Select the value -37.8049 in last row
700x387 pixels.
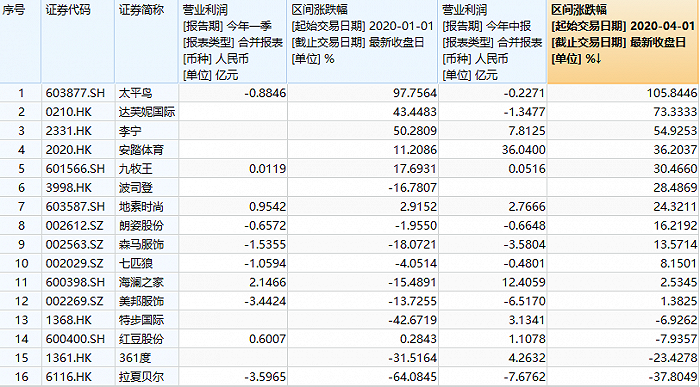672,377
